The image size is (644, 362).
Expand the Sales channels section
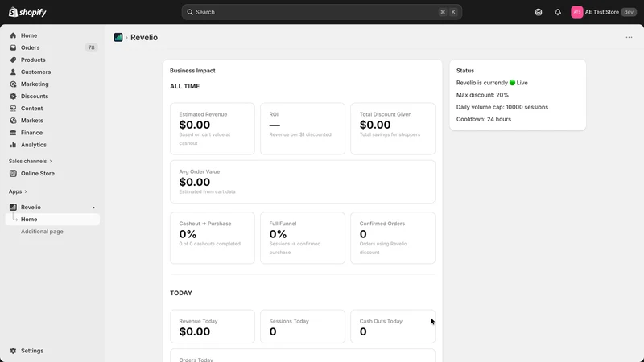pyautogui.click(x=31, y=162)
